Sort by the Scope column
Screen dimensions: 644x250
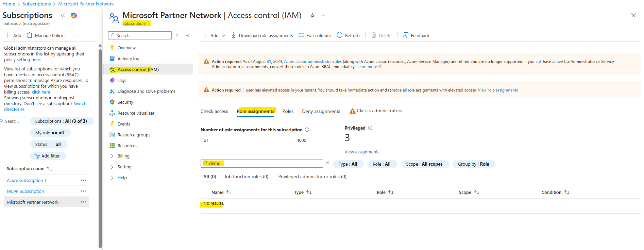click(x=469, y=192)
